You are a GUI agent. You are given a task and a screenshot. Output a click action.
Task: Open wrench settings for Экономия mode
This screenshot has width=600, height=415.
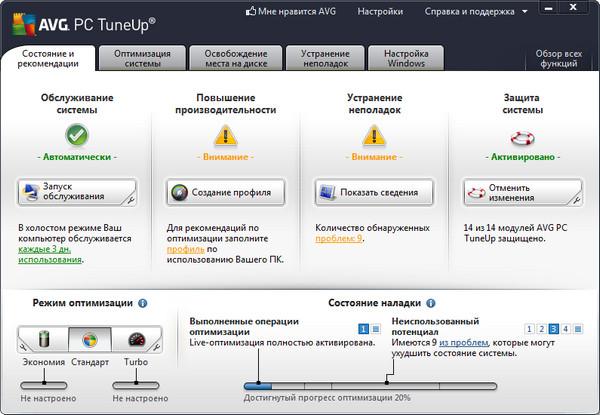(x=23, y=347)
